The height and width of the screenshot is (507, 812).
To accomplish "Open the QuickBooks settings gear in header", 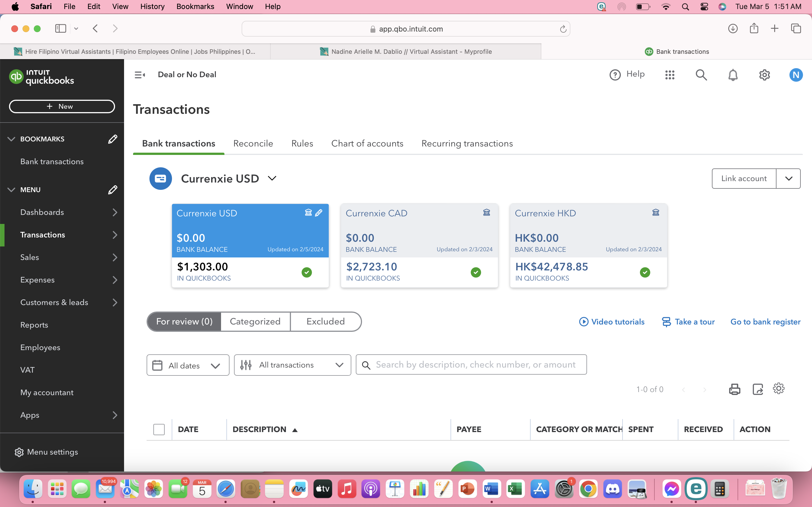I will tap(764, 75).
